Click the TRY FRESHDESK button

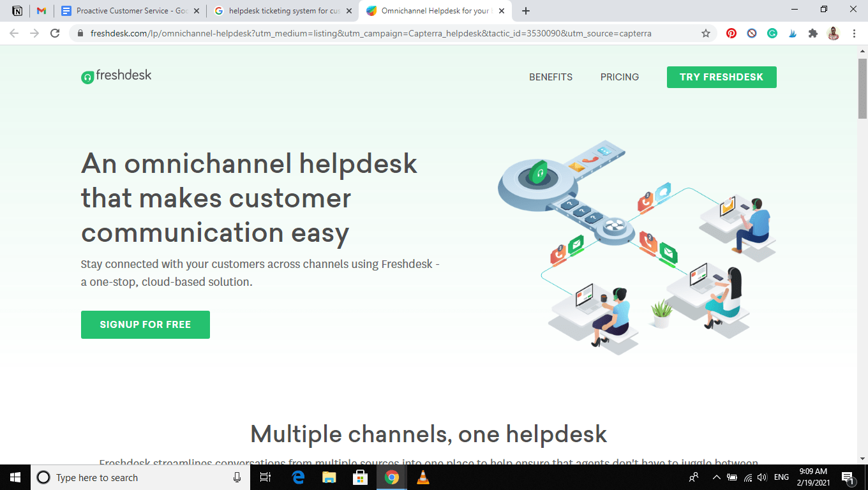[x=722, y=77]
